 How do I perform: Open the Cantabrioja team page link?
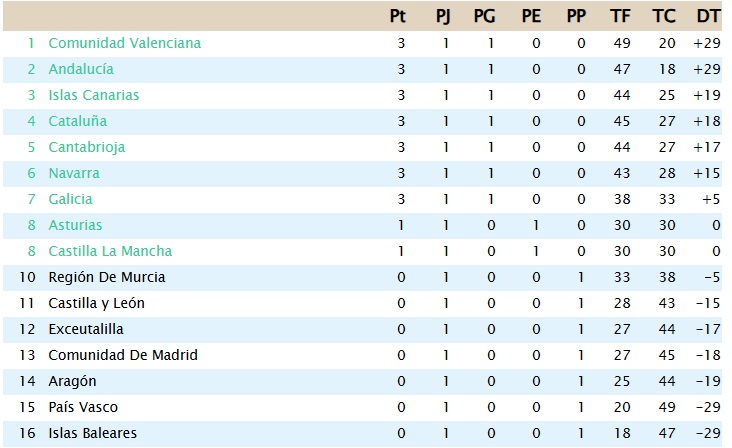coord(86,147)
